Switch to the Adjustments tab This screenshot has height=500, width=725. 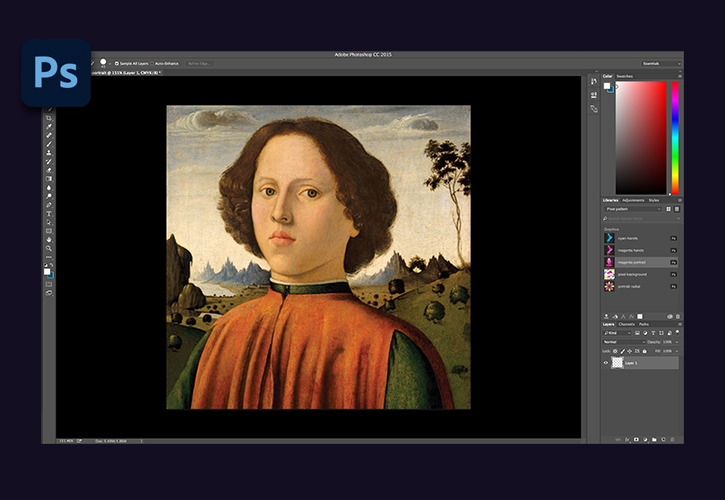pyautogui.click(x=633, y=200)
